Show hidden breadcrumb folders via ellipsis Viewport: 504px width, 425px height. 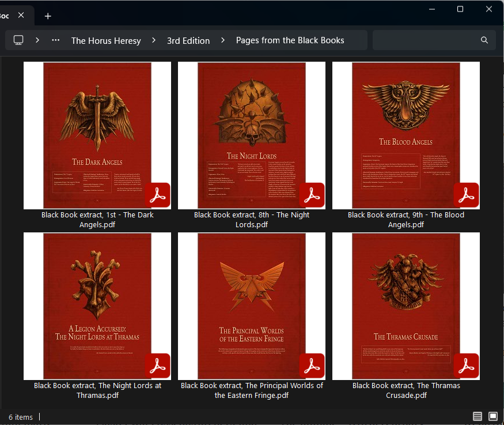(56, 40)
